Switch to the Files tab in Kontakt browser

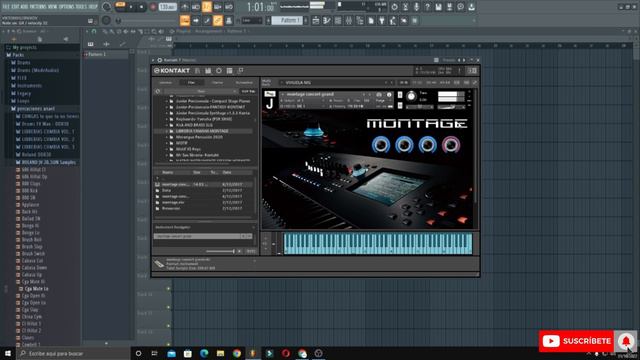coord(191,82)
